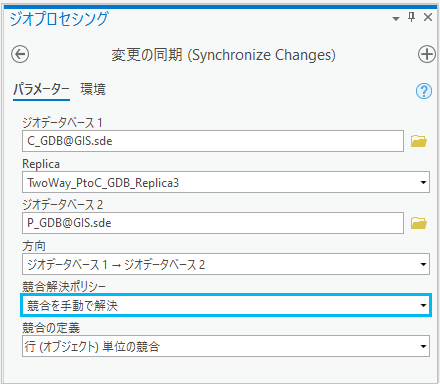Open the pane options dropdown arrow

tap(396, 19)
